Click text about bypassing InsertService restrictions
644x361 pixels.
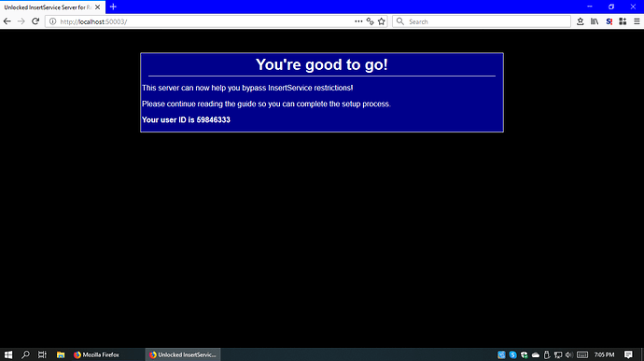(247, 88)
